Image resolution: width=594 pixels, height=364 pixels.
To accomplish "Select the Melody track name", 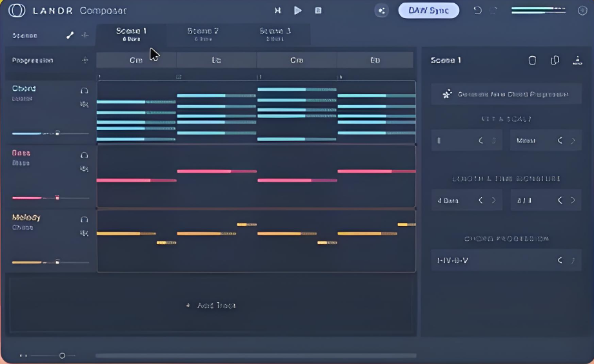I will (x=26, y=218).
